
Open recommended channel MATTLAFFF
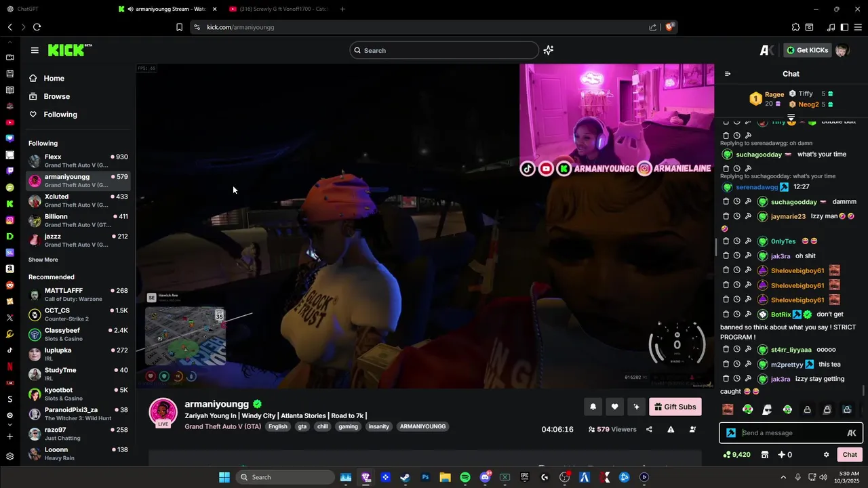tap(78, 295)
